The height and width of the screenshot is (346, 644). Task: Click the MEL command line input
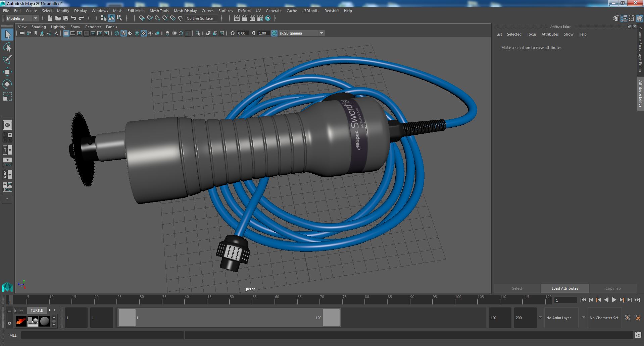pos(102,335)
